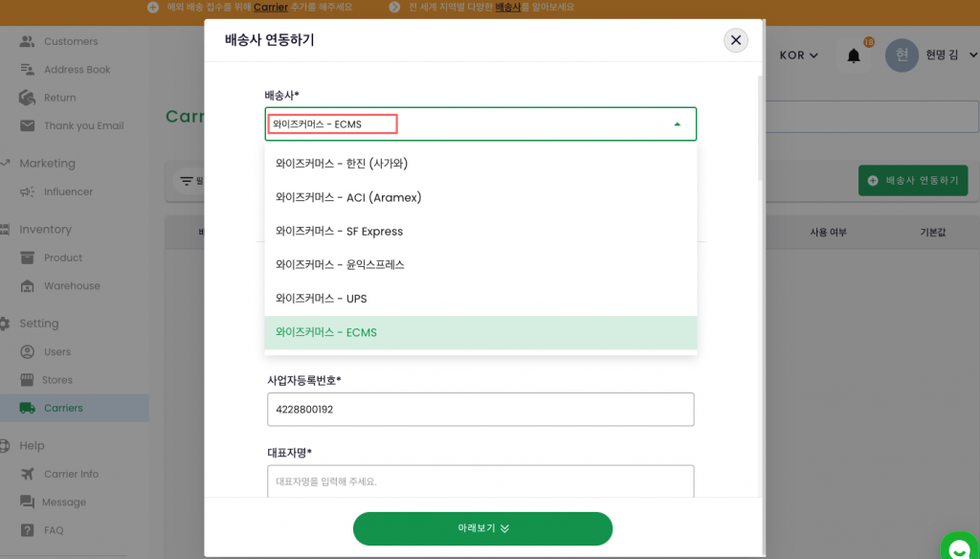Click the 사업자등록번호 input field
Image resolution: width=980 pixels, height=559 pixels.
[480, 410]
